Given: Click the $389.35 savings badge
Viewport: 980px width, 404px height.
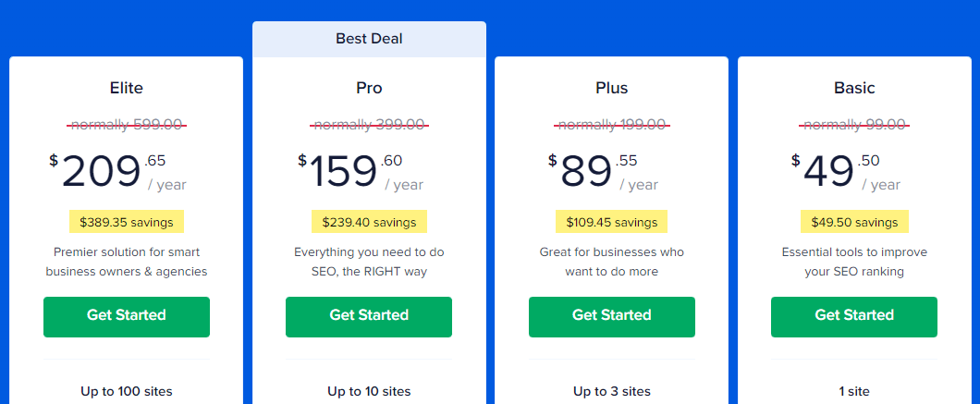Looking at the screenshot, I should [127, 222].
